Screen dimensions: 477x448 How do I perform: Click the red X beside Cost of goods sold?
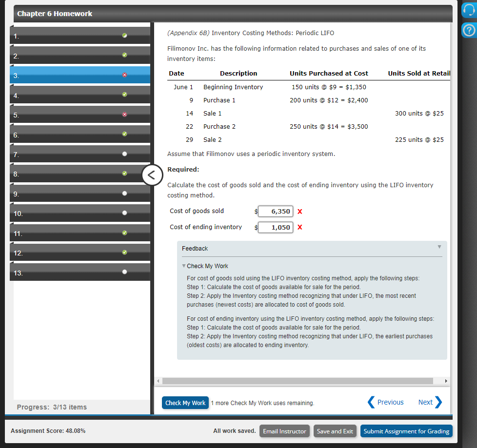click(299, 212)
